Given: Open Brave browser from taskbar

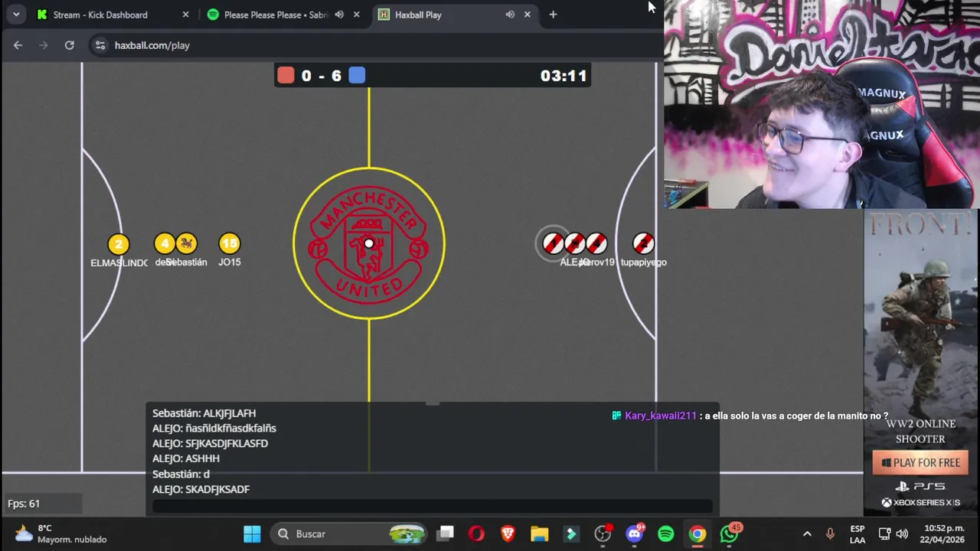Looking at the screenshot, I should point(508,533).
